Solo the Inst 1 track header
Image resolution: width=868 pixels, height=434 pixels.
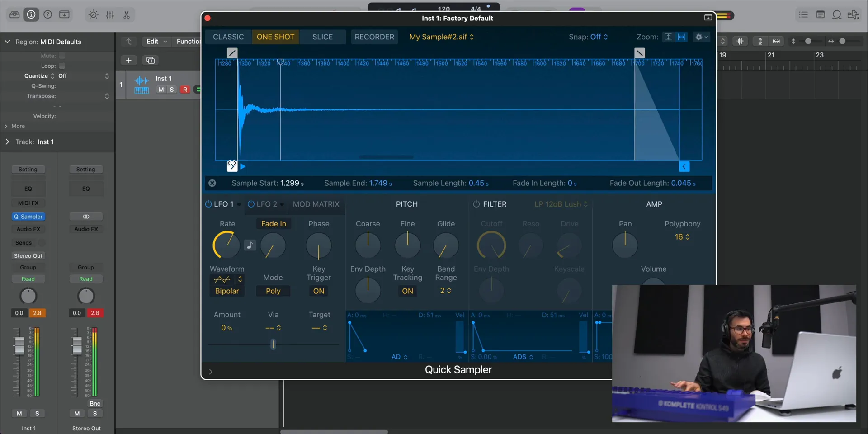[172, 90]
